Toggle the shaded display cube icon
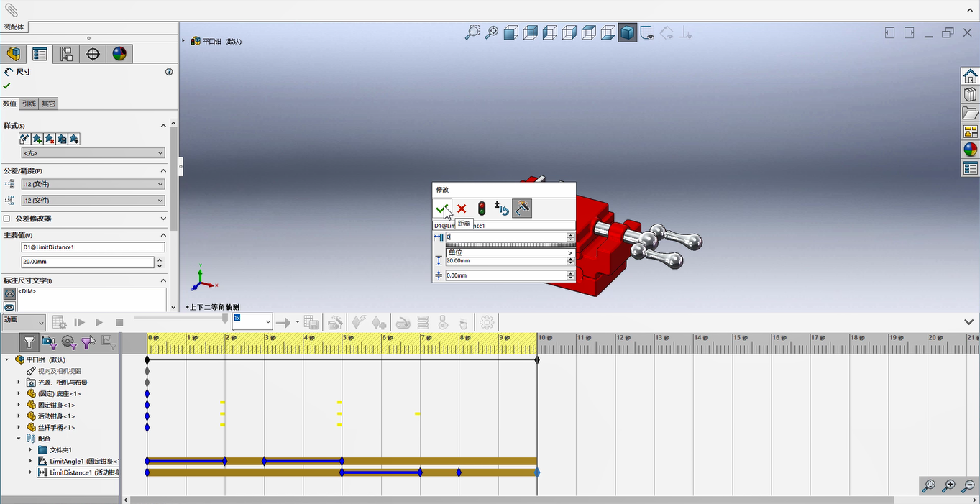Image resolution: width=980 pixels, height=504 pixels. [x=628, y=32]
